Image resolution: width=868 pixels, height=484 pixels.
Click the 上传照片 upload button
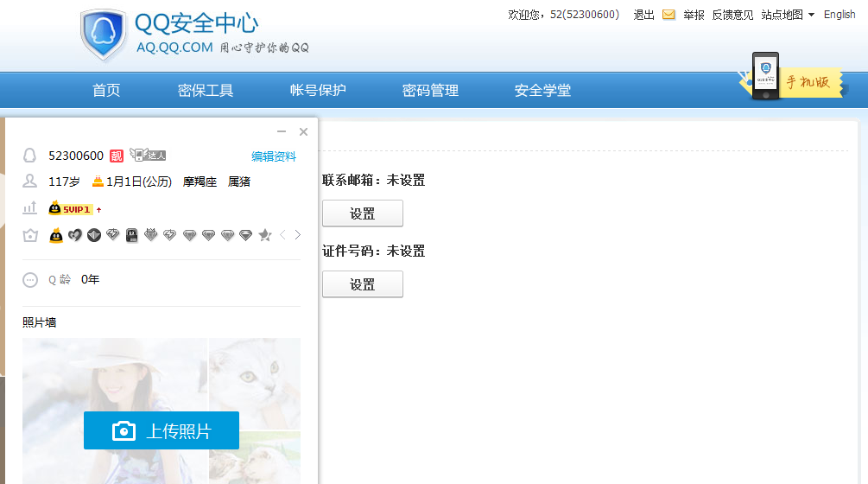click(162, 430)
